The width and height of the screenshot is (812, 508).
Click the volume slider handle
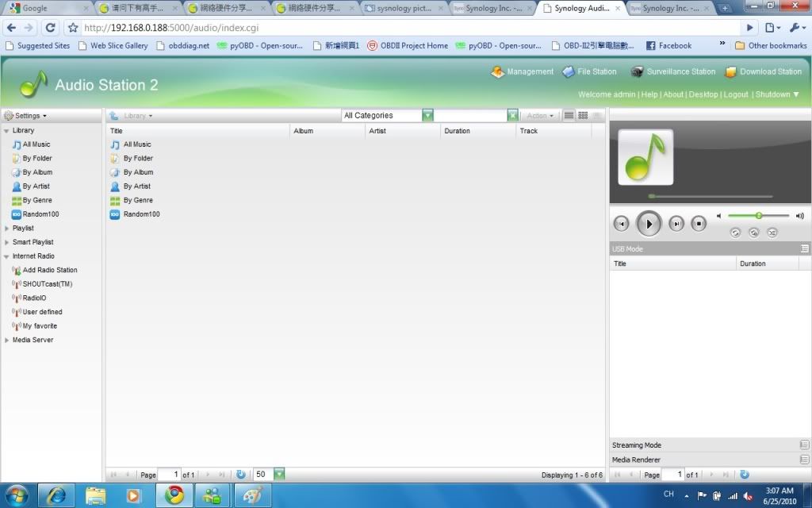click(x=759, y=216)
